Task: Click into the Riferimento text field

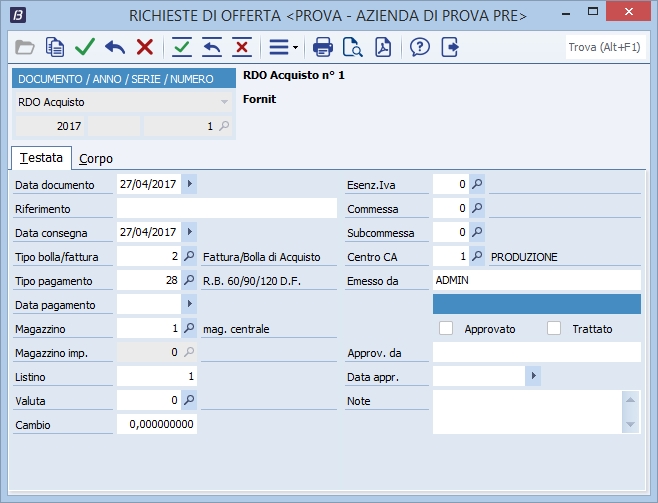Action: point(226,208)
